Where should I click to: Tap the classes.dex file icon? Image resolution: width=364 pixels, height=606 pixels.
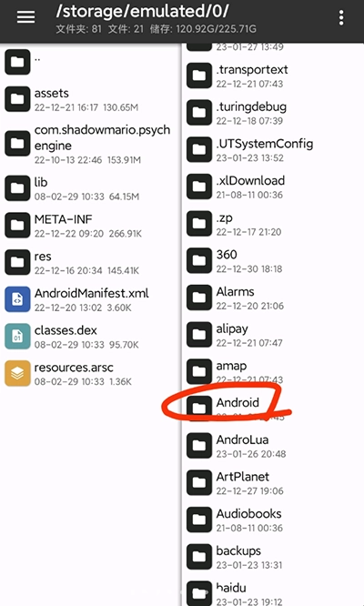[17, 337]
